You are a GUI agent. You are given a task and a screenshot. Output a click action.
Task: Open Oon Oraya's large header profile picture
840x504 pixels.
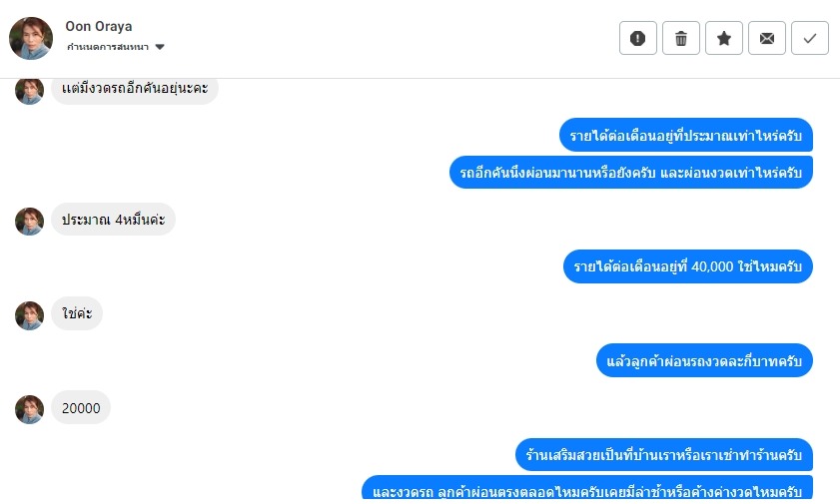point(31,38)
